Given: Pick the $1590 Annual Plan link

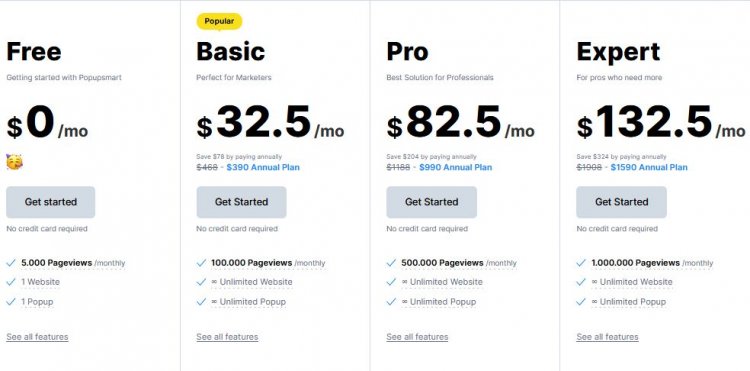Looking at the screenshot, I should point(649,167).
